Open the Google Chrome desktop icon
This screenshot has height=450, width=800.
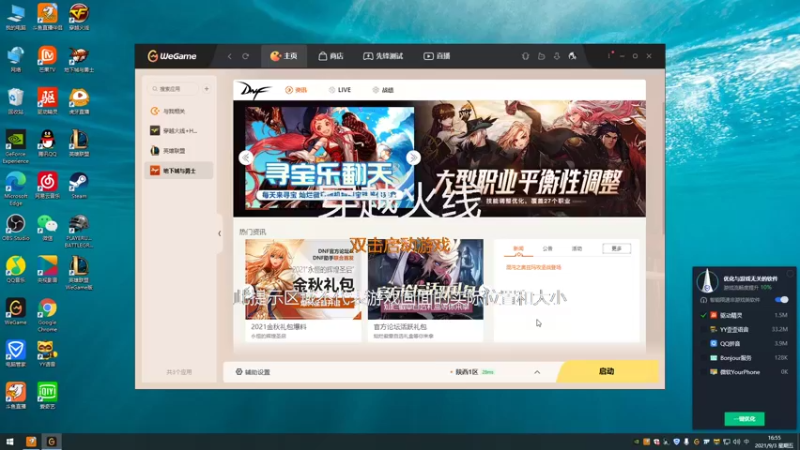(47, 315)
